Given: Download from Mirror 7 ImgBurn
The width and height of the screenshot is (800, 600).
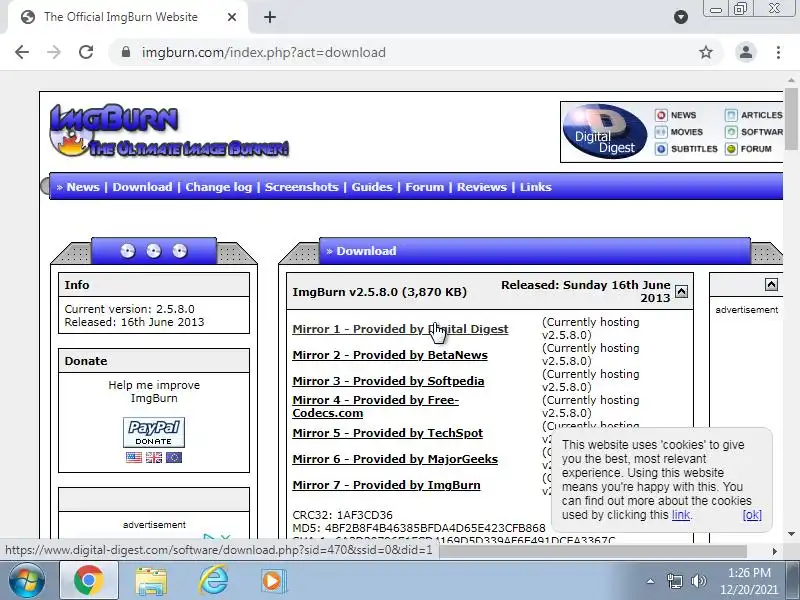Looking at the screenshot, I should 386,485.
